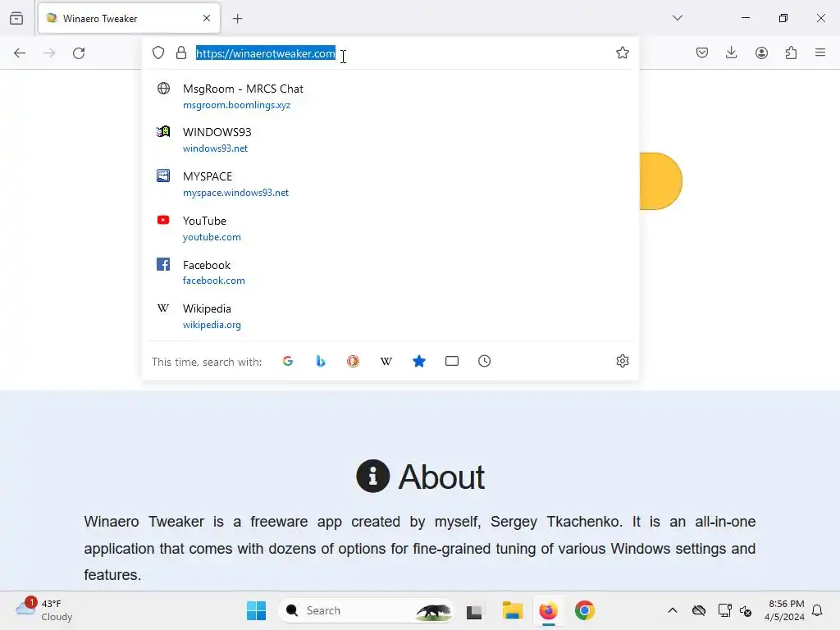This screenshot has width=840, height=630.
Task: Search this time with Bing
Action: (x=321, y=361)
